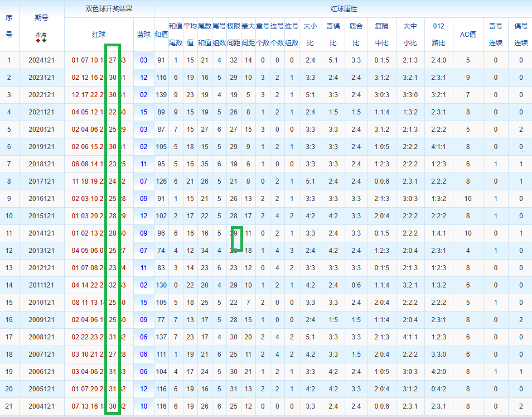This screenshot has width=532, height=417.
Task: Open issue number 2024121
Action: coord(41,60)
